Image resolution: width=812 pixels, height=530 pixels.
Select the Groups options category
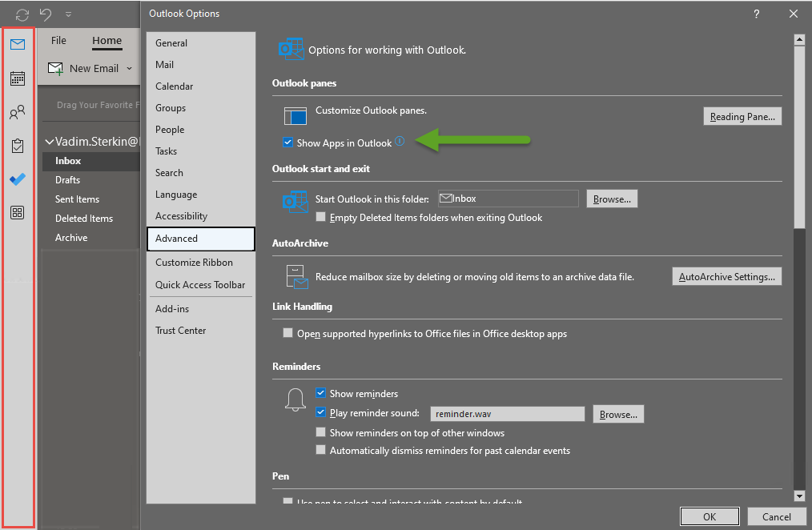(x=201, y=108)
